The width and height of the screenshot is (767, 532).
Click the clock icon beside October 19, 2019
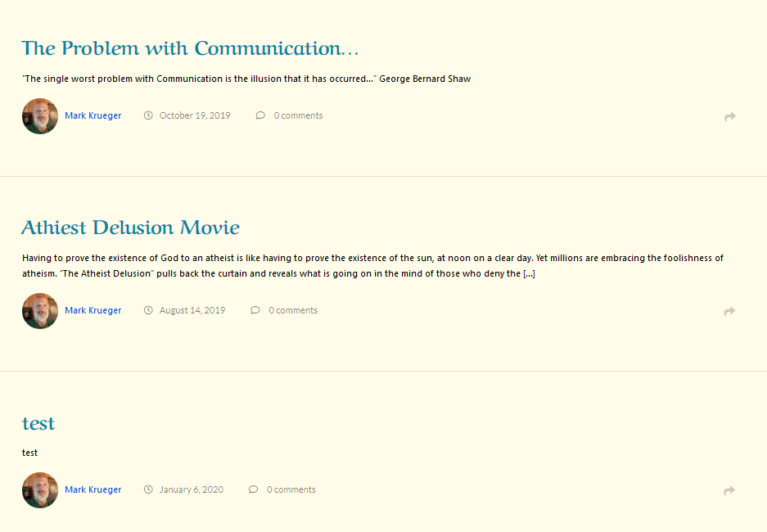pos(148,115)
